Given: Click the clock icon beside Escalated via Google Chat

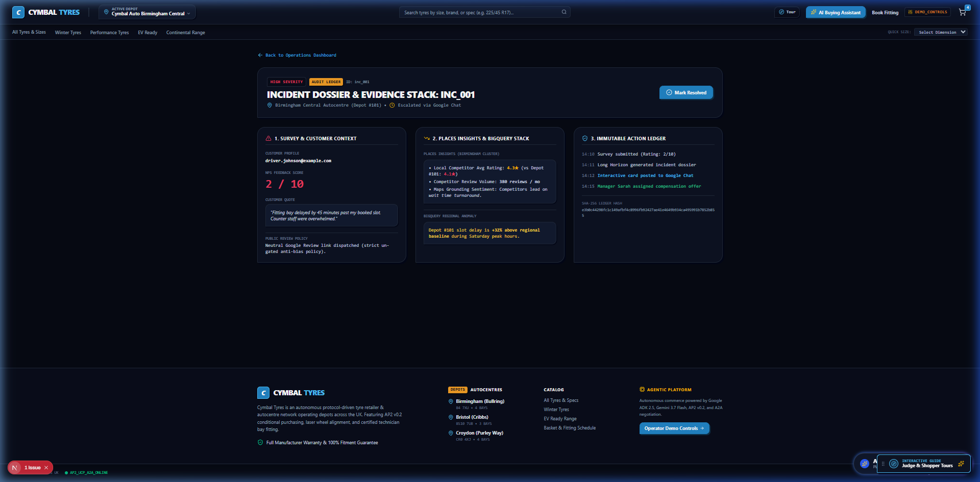Looking at the screenshot, I should (392, 105).
